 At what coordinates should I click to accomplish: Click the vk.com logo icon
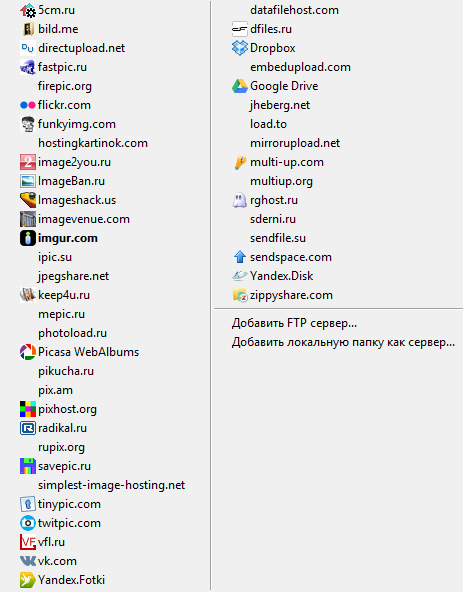coord(28,561)
